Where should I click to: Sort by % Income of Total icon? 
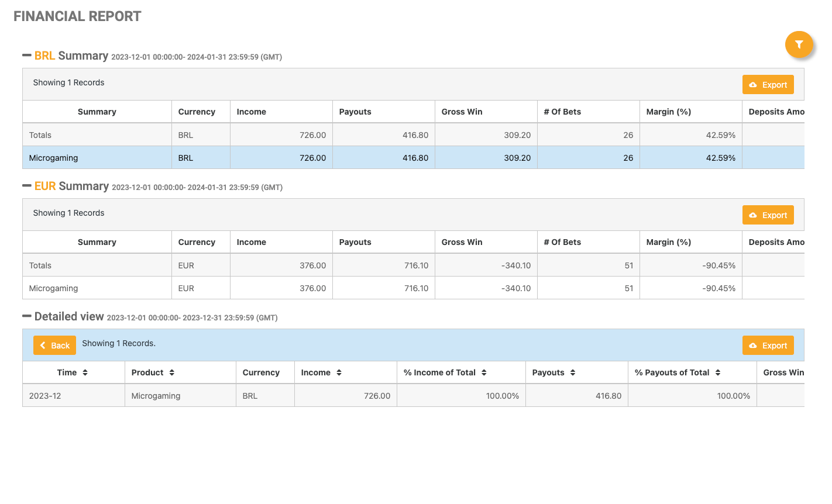click(484, 372)
